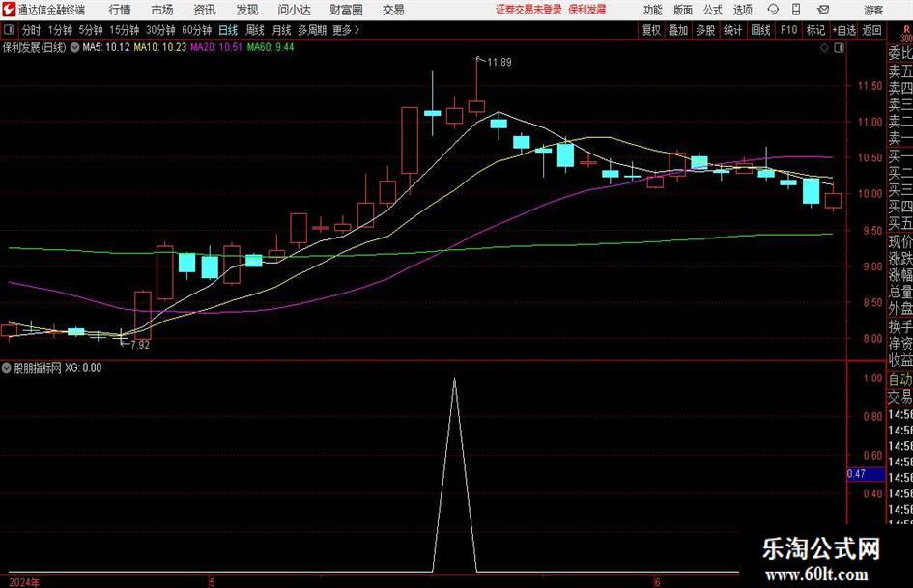The width and height of the screenshot is (913, 588).
Task: Click the XG: 0.00 indicator value
Action: click(x=83, y=368)
